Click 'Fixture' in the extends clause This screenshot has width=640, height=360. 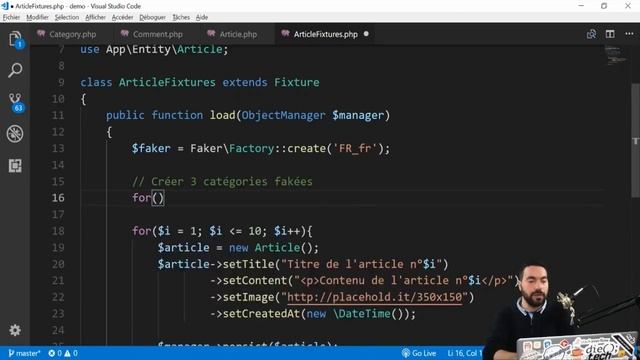pos(297,82)
